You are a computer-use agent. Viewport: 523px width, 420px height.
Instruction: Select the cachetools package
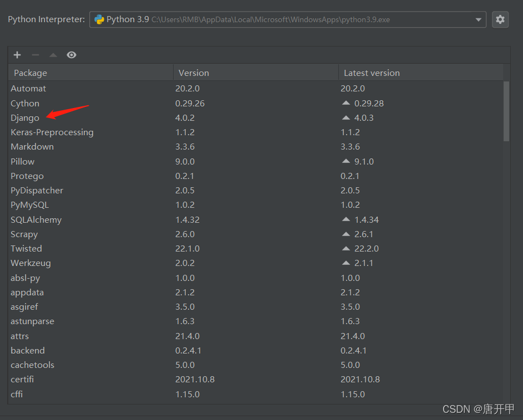32,365
